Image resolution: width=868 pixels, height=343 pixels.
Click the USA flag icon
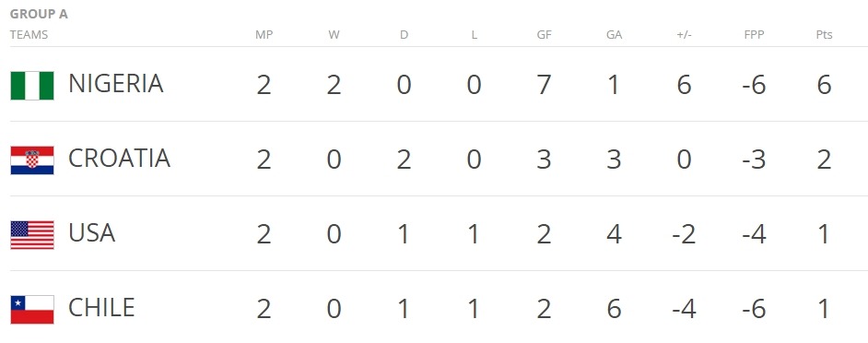(x=32, y=235)
